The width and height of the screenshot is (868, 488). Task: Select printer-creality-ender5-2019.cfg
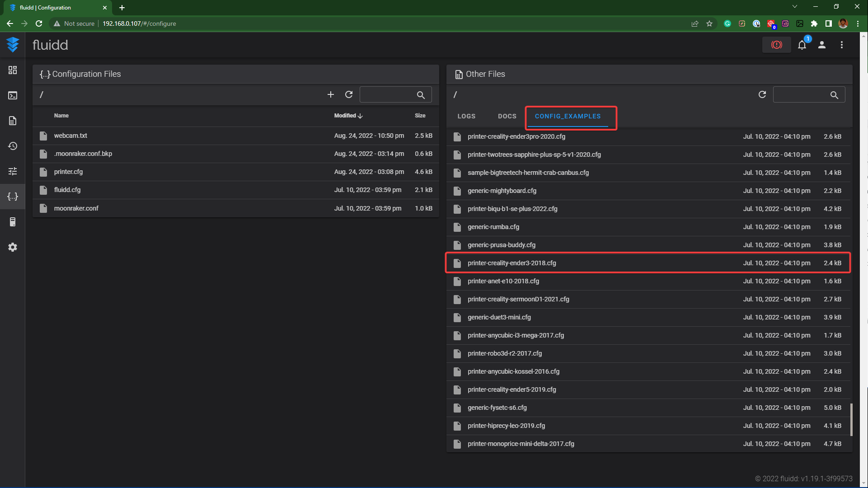click(x=648, y=389)
